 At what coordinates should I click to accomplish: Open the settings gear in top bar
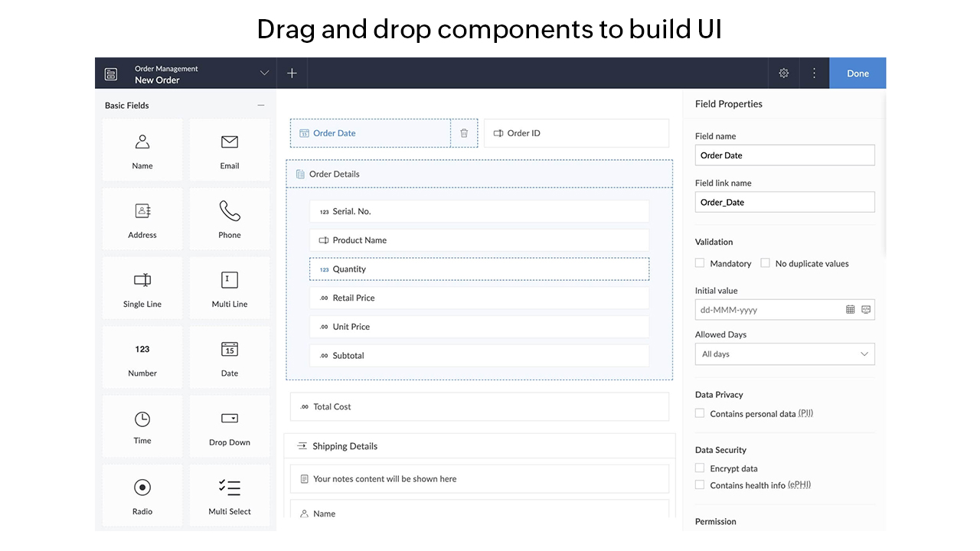(783, 73)
